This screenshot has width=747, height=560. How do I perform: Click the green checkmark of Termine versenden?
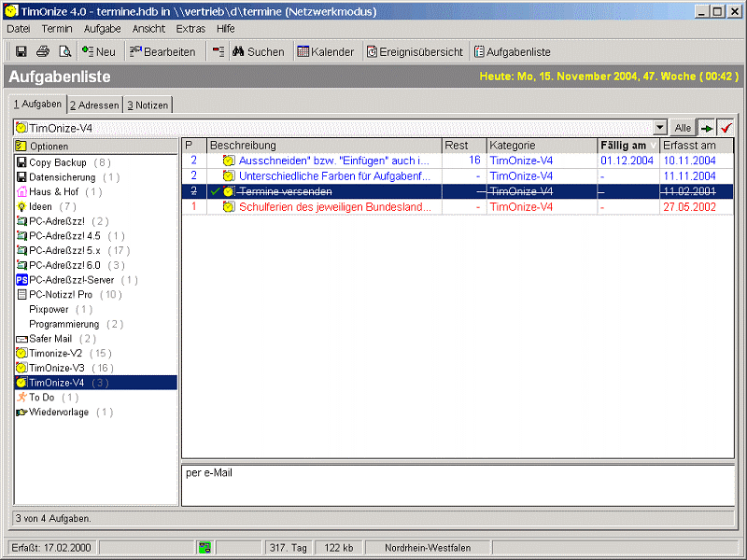[216, 191]
